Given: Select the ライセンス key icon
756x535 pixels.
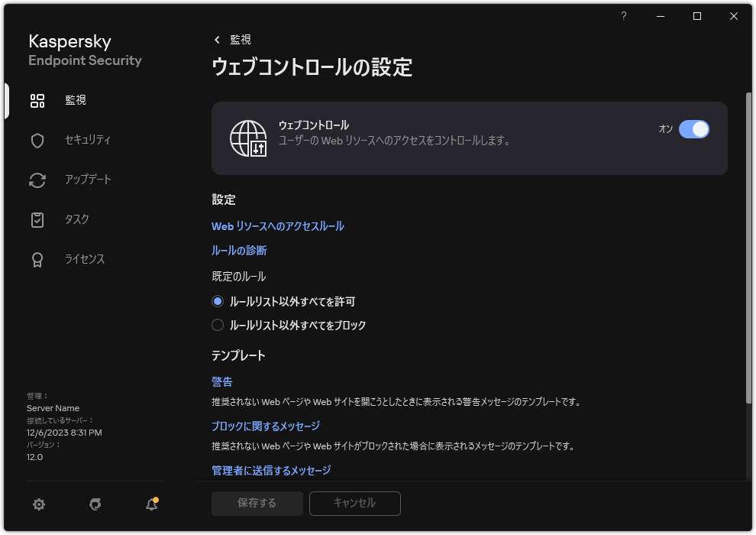Looking at the screenshot, I should (x=37, y=259).
